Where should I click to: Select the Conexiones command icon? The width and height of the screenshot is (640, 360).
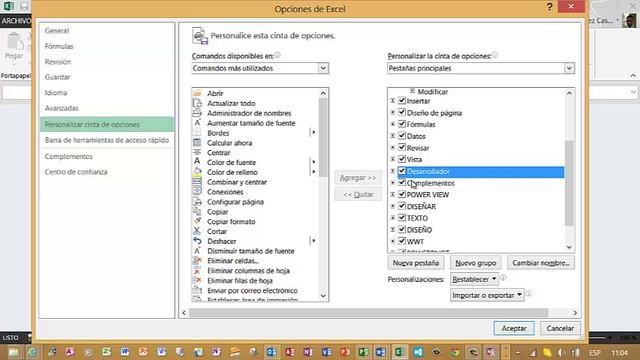pos(197,191)
